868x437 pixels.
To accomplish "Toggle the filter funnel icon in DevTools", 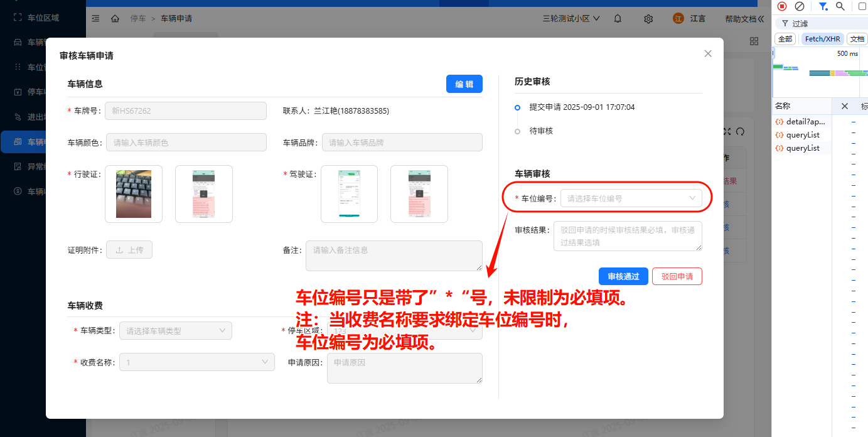I will pos(824,6).
